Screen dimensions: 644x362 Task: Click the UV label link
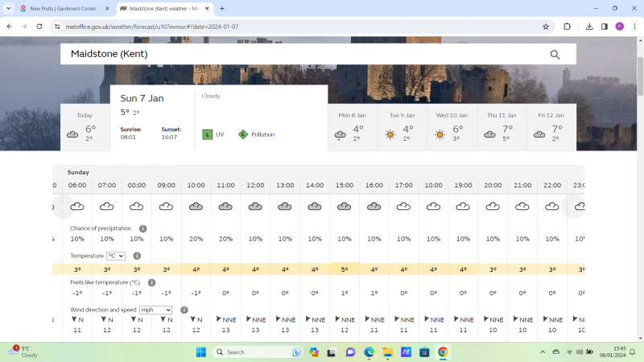[220, 134]
